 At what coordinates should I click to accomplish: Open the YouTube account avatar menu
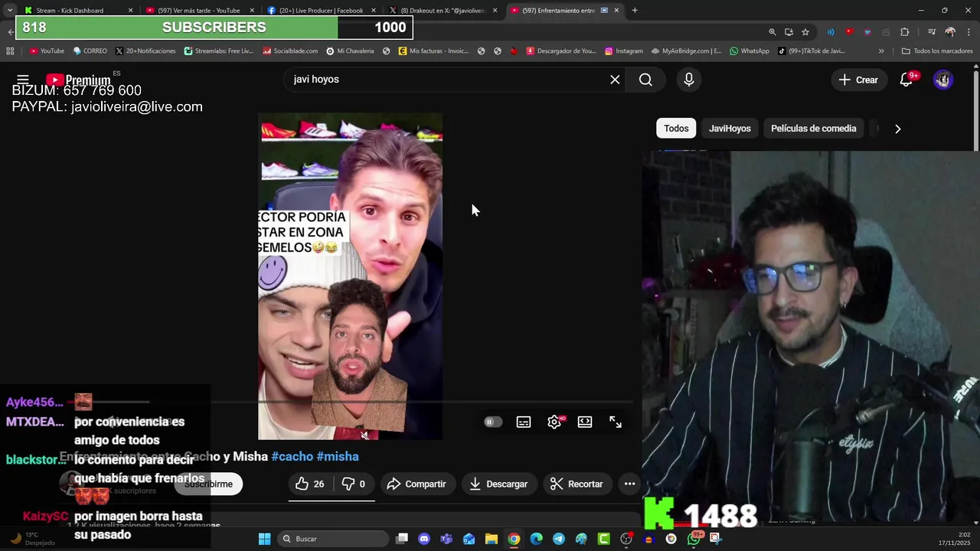click(943, 80)
